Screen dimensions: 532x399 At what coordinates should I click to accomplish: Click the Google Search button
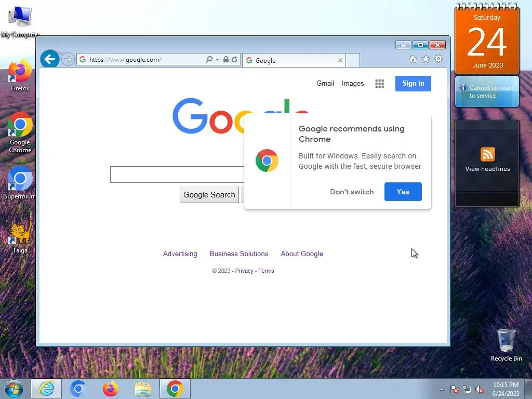pyautogui.click(x=209, y=195)
